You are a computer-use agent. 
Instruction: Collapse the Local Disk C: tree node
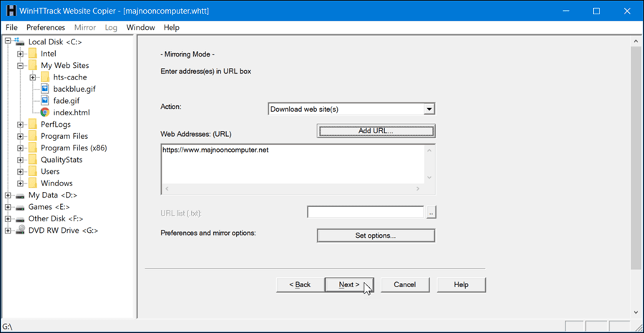click(x=7, y=42)
